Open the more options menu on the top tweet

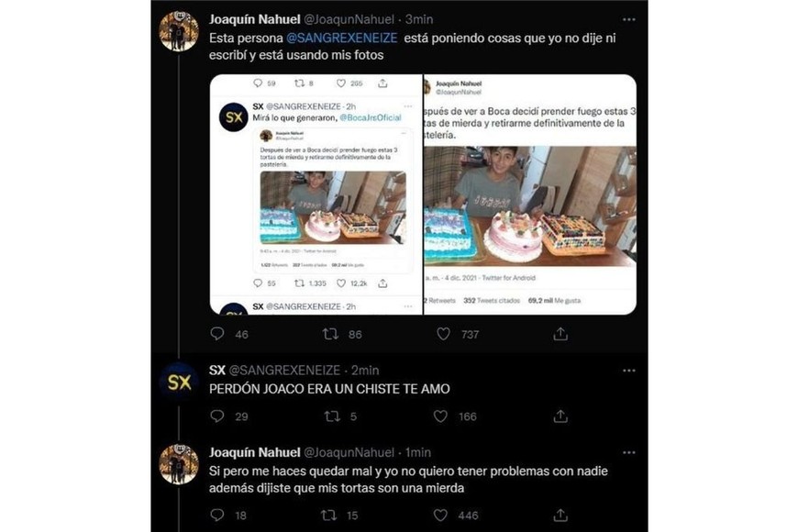[628, 18]
